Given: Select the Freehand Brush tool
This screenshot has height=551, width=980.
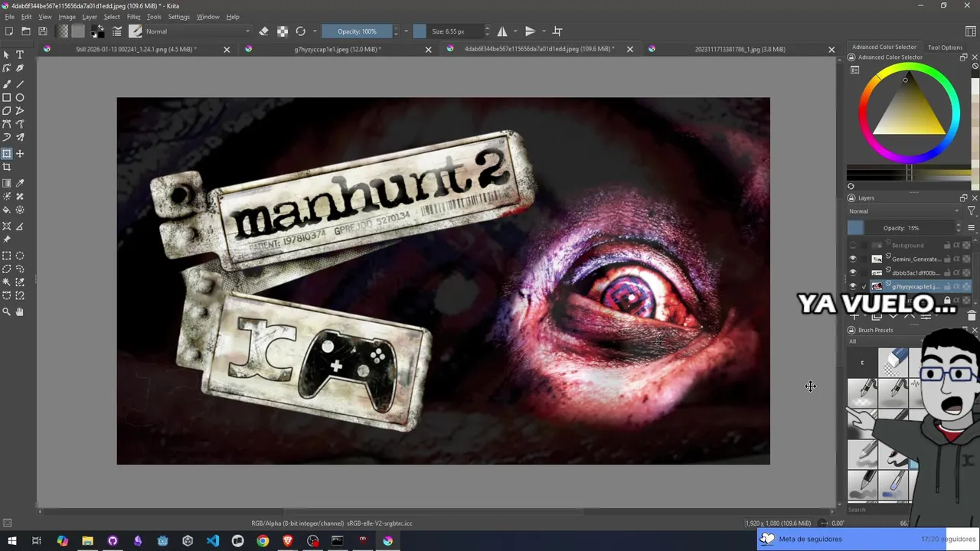Looking at the screenshot, I should 7,84.
